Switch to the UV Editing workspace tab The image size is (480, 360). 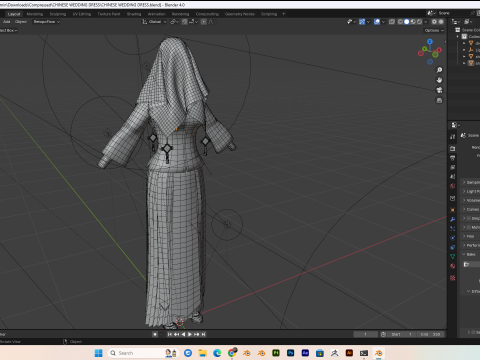pos(82,14)
